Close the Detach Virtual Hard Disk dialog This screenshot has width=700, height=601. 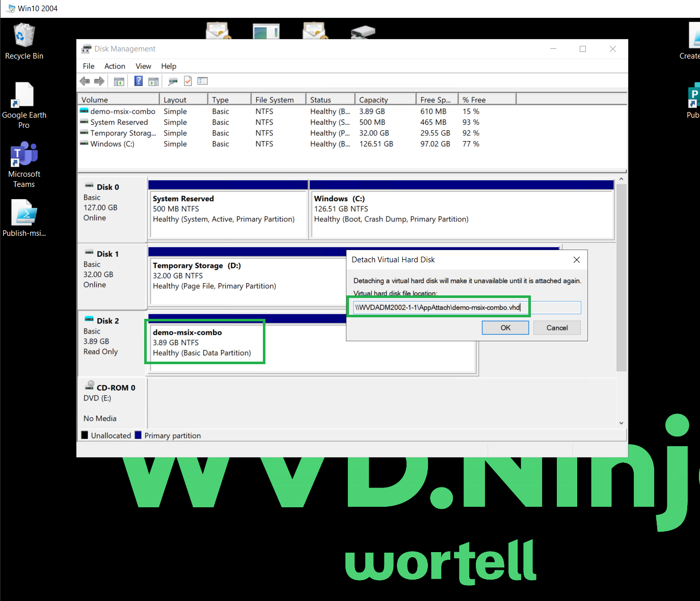pyautogui.click(x=577, y=260)
